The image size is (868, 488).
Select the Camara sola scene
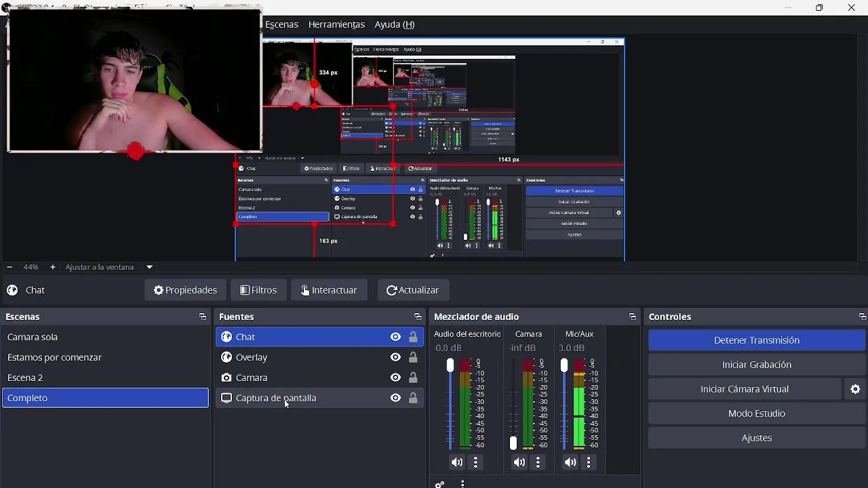coord(106,337)
